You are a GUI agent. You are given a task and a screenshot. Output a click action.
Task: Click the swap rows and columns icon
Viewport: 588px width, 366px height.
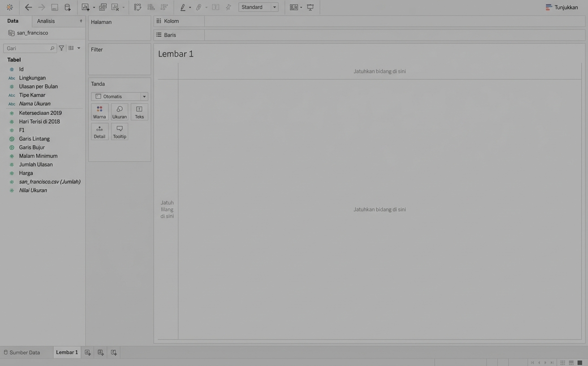point(138,7)
